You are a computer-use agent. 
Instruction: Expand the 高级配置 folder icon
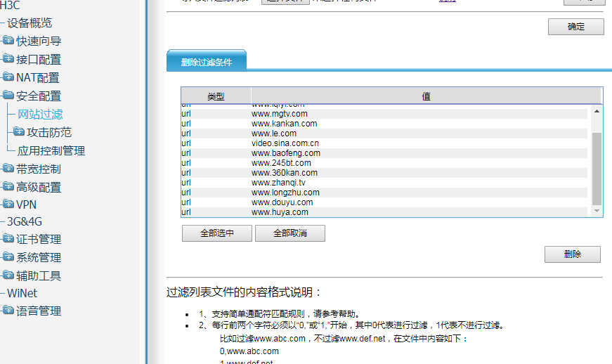click(x=8, y=186)
